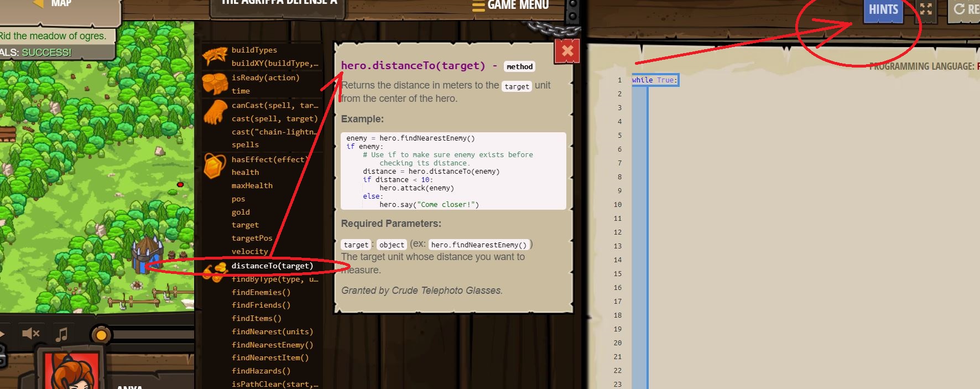The image size is (980, 389).
Task: Click the glove item icon beside canCast
Action: pyautogui.click(x=215, y=112)
